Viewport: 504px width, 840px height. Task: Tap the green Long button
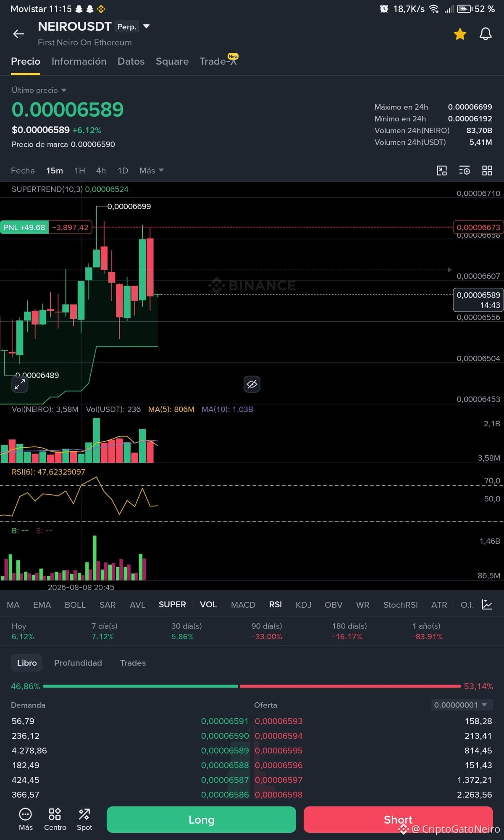202,819
